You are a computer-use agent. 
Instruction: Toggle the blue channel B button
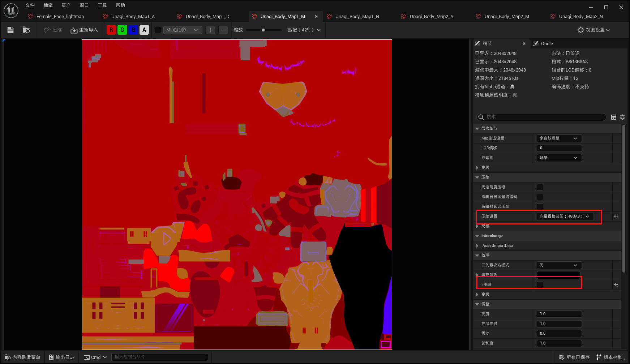pos(133,30)
